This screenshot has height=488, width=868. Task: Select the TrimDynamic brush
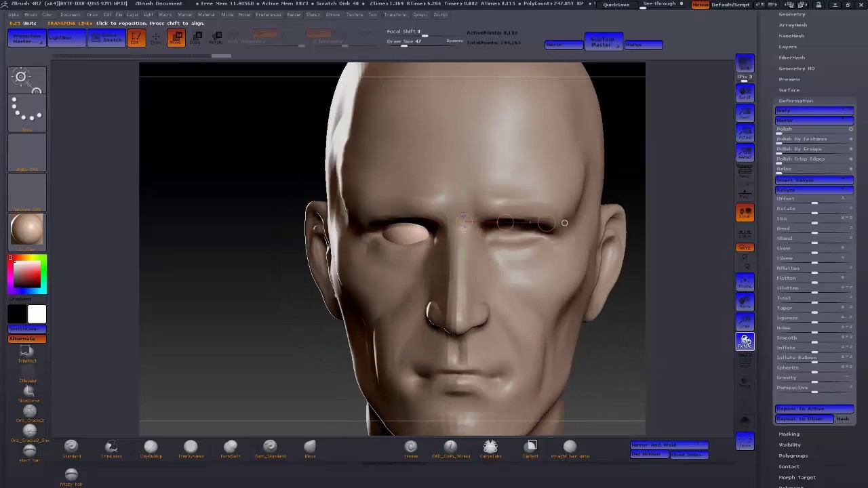tap(191, 447)
